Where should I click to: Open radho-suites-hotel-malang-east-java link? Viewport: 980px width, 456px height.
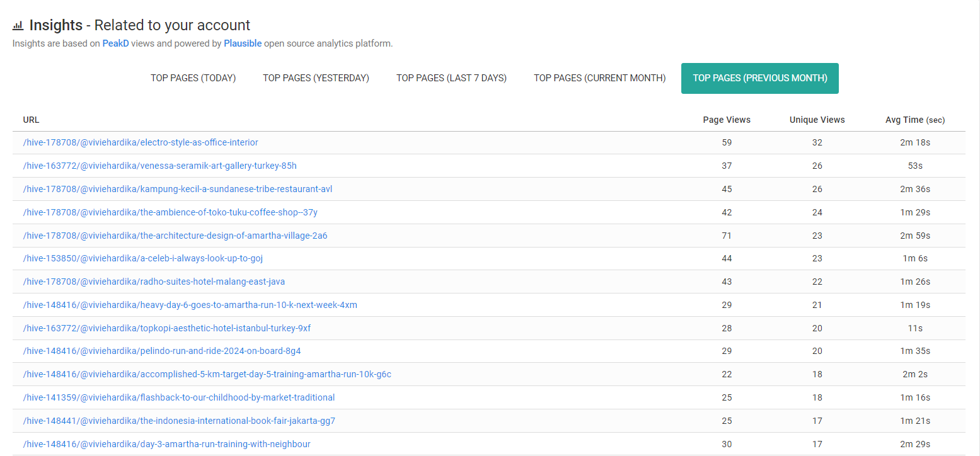click(154, 282)
